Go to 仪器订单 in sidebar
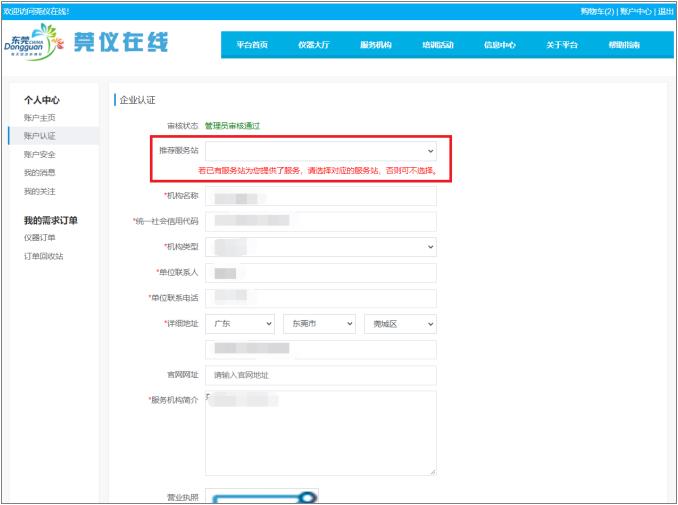This screenshot has width=678, height=505. click(40, 238)
